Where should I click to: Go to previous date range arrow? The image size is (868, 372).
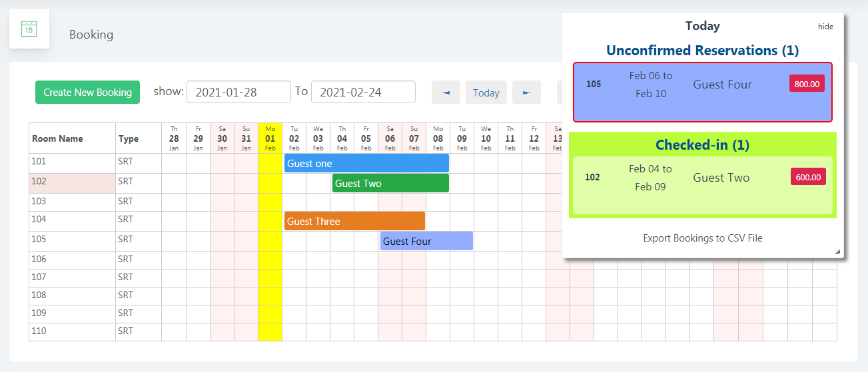446,93
